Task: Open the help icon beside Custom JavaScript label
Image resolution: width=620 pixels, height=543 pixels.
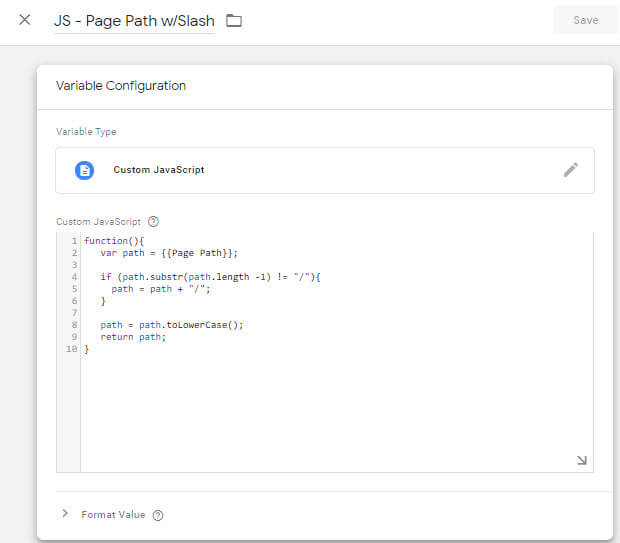Action: point(153,222)
